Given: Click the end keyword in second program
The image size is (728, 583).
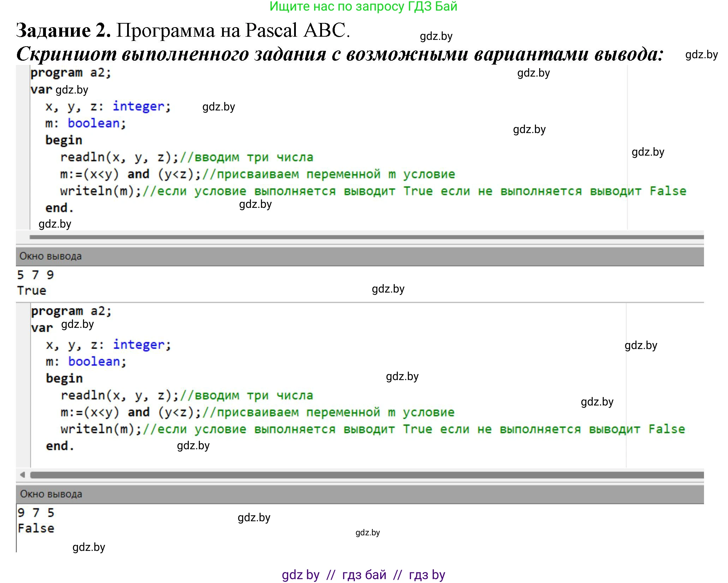Looking at the screenshot, I should pyautogui.click(x=58, y=445).
